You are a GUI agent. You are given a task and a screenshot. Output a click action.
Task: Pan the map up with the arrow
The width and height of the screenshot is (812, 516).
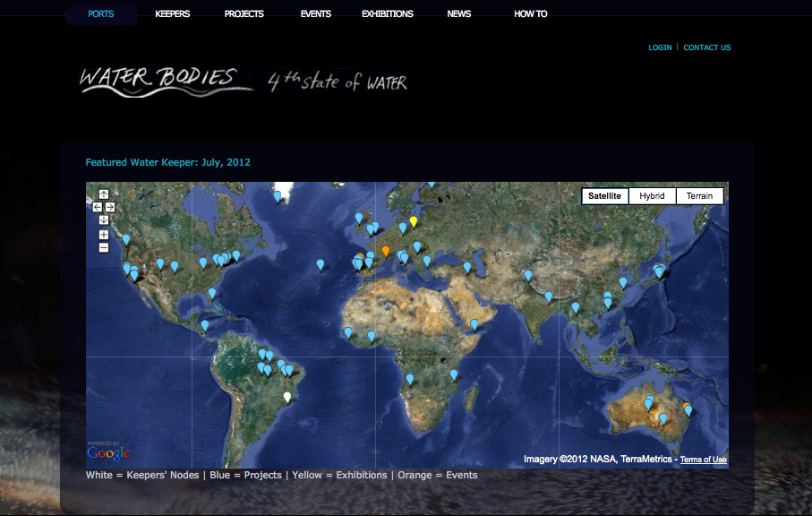coord(104,194)
